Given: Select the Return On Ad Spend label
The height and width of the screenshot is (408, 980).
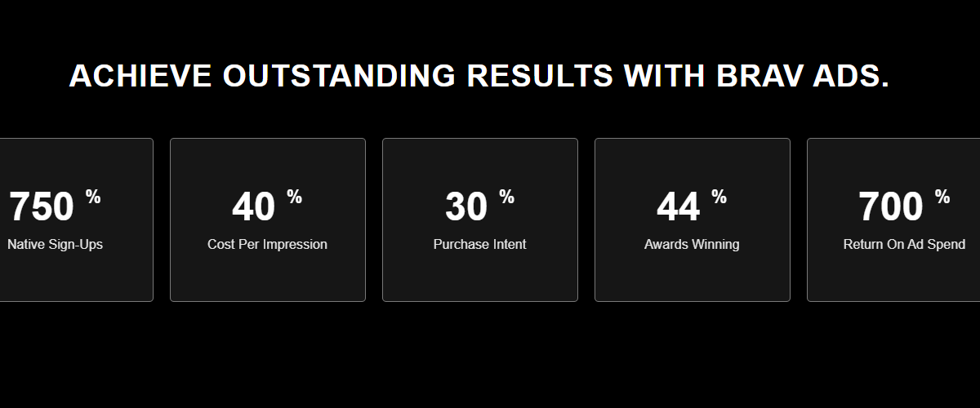Looking at the screenshot, I should click(x=904, y=244).
